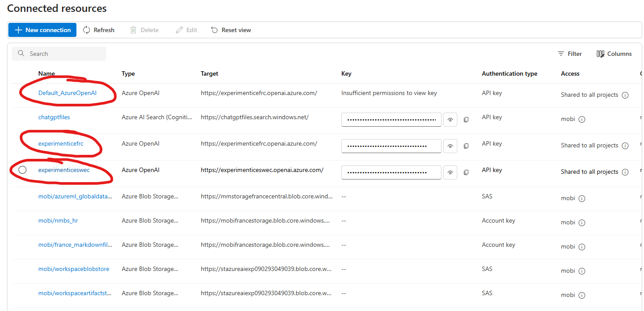This screenshot has height=311, width=644.
Task: Click target URL https://experimenticeswec.openai.azure.com/
Action: click(262, 170)
